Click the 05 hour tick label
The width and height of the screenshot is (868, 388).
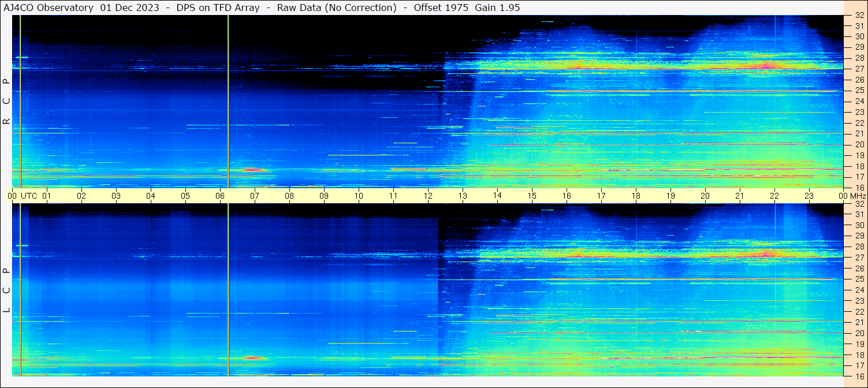[x=185, y=196]
